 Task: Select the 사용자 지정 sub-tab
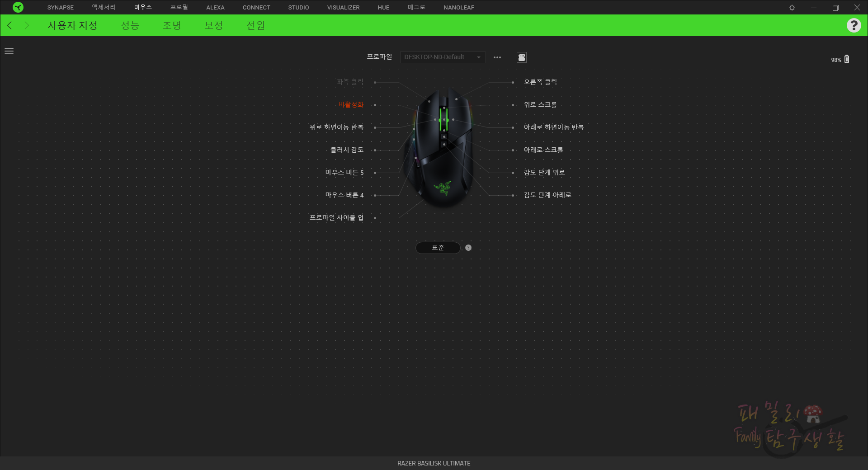click(x=73, y=26)
